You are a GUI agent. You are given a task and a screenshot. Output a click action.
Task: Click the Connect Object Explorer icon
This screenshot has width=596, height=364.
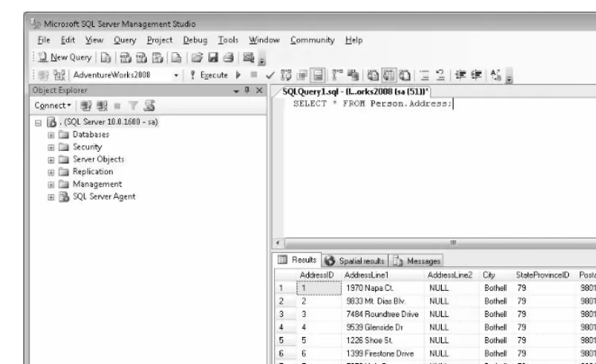(86, 106)
